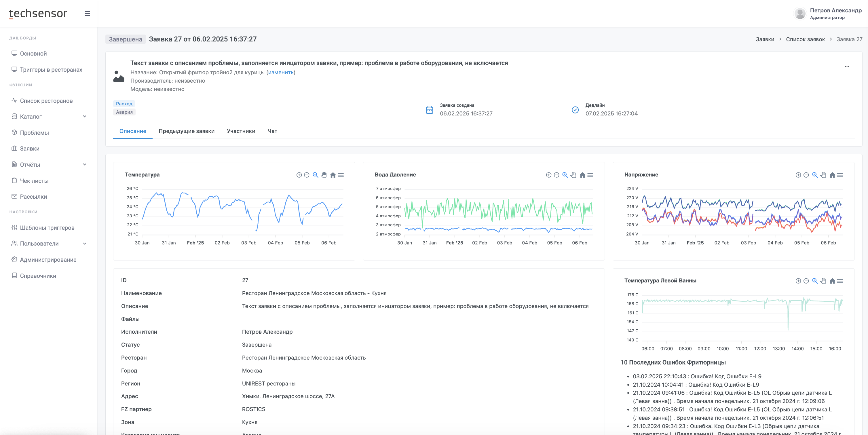The height and width of the screenshot is (435, 868).
Task: Switch to the Описание tab
Action: (x=133, y=131)
